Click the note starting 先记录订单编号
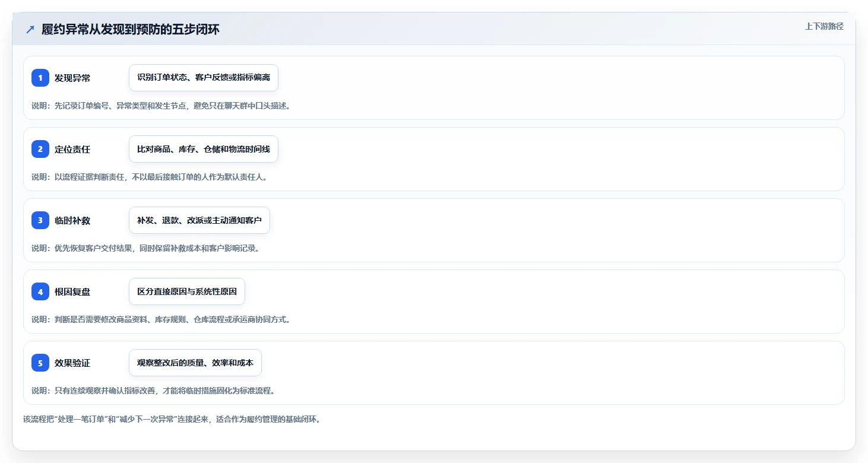 tap(161, 106)
